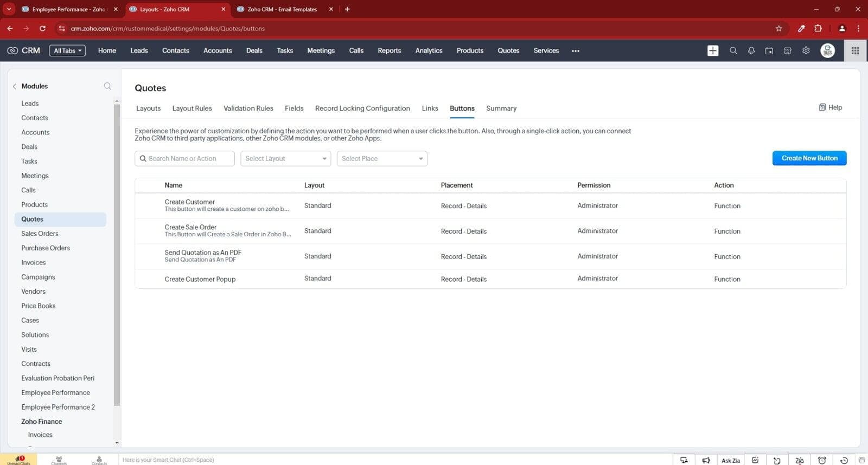Open Unread Chats in bottom bar
Viewport: 868px width, 465px height.
18,460
